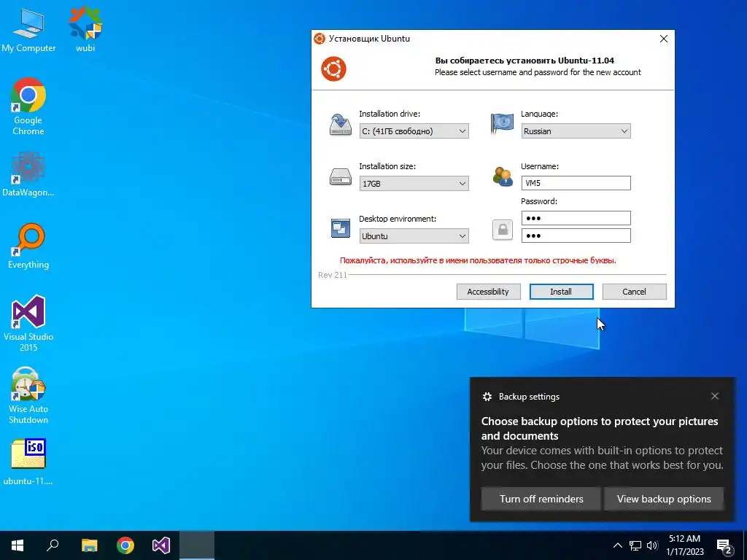Image resolution: width=747 pixels, height=560 pixels.
Task: Click the username people icon
Action: pos(502,176)
